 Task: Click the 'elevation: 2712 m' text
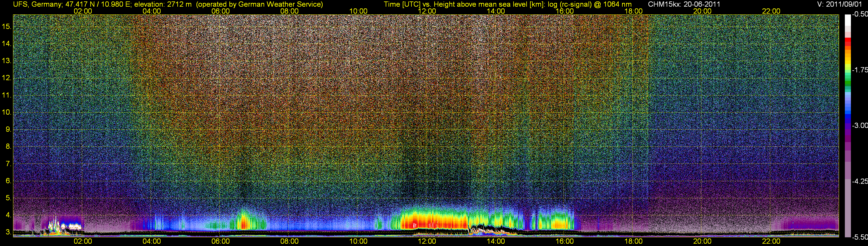point(163,4)
